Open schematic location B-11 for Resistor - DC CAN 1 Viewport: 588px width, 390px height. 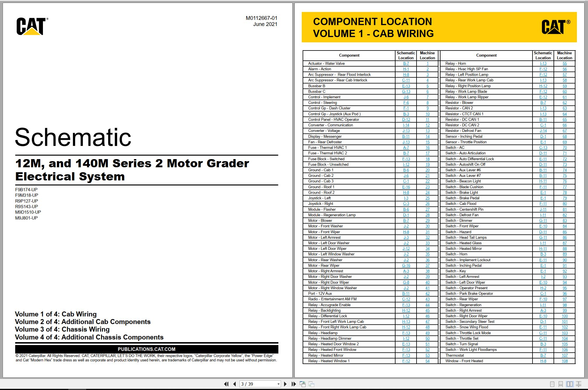pos(543,119)
